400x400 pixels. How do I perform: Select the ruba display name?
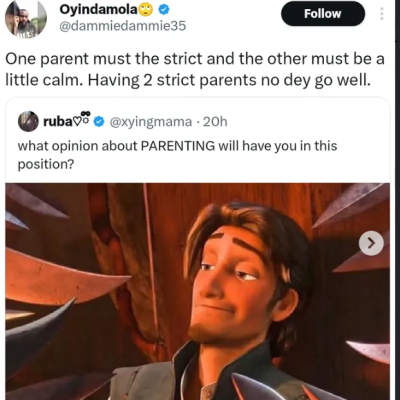tap(57, 122)
